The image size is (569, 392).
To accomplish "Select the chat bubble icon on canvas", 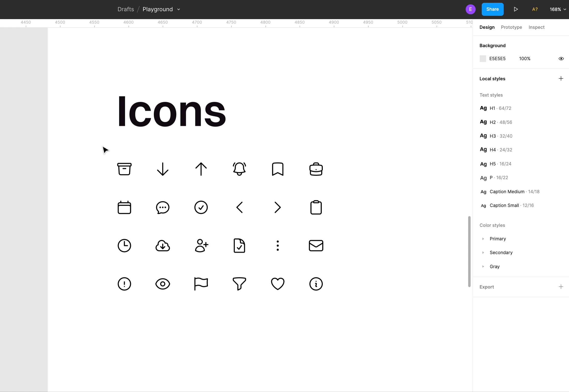I will [x=163, y=207].
